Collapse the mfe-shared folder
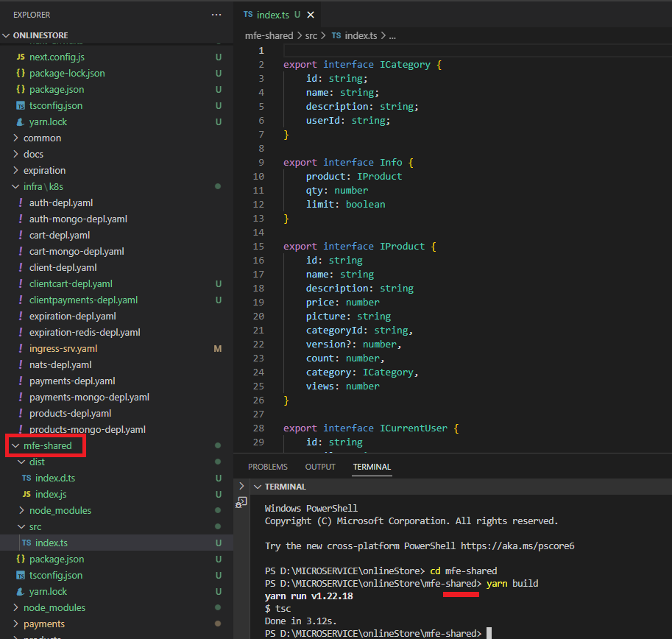Viewport: 672px width, 639px height. pos(48,445)
